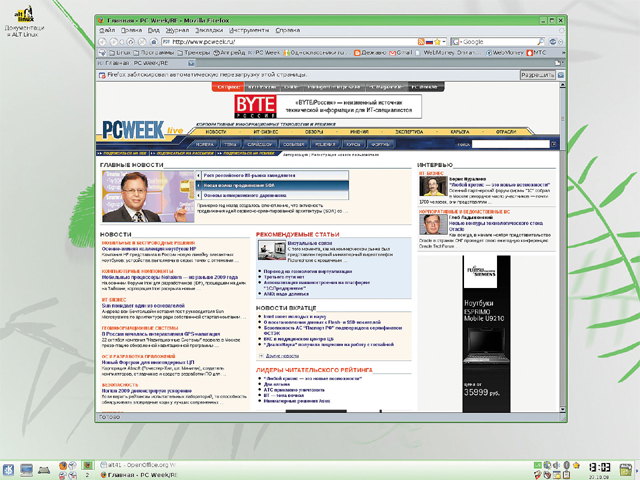Open the Справка menu

coord(288,30)
